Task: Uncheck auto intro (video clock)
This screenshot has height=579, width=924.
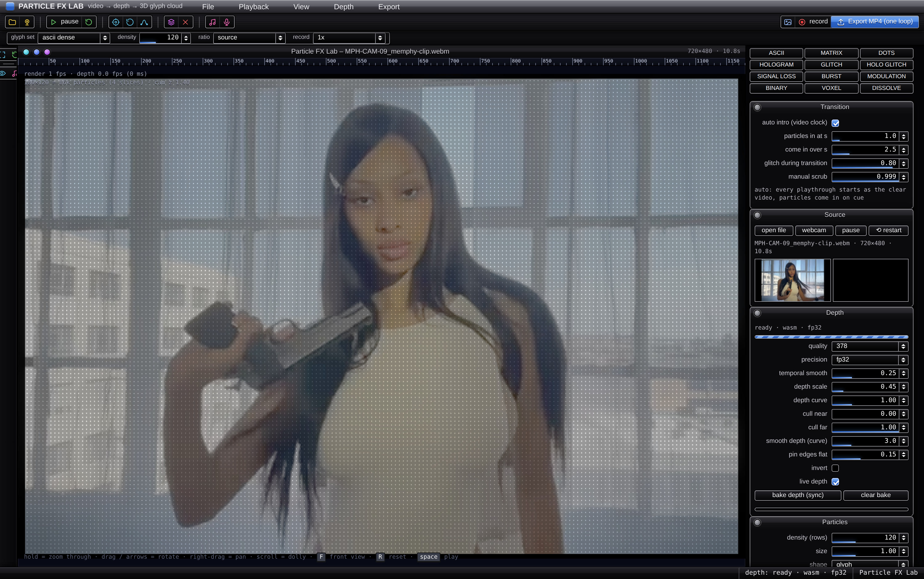Action: [836, 123]
